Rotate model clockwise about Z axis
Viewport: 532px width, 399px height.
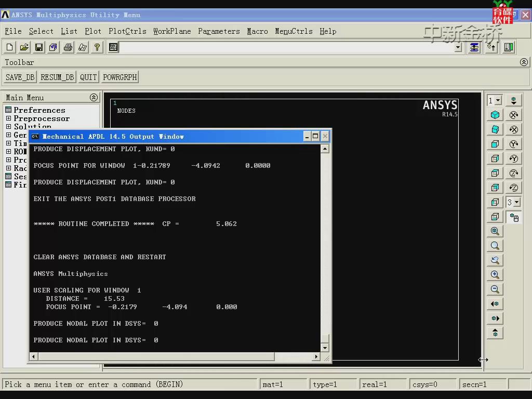[x=514, y=173]
